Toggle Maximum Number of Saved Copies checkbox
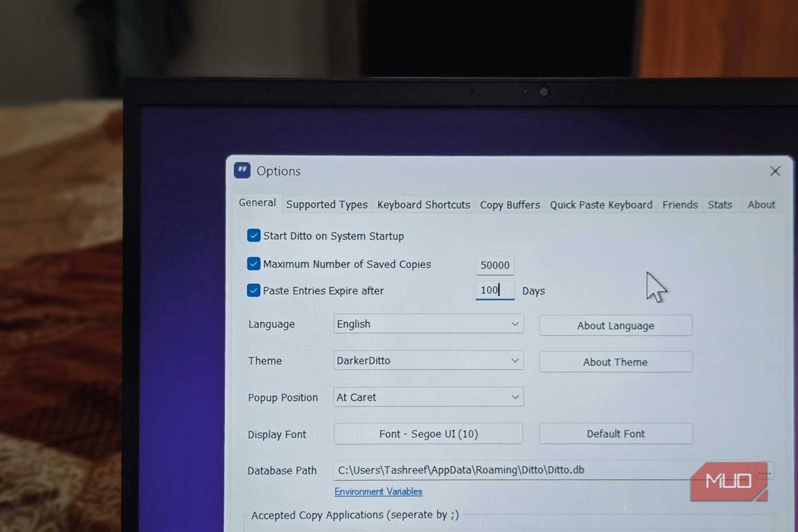Image resolution: width=798 pixels, height=532 pixels. tap(253, 264)
